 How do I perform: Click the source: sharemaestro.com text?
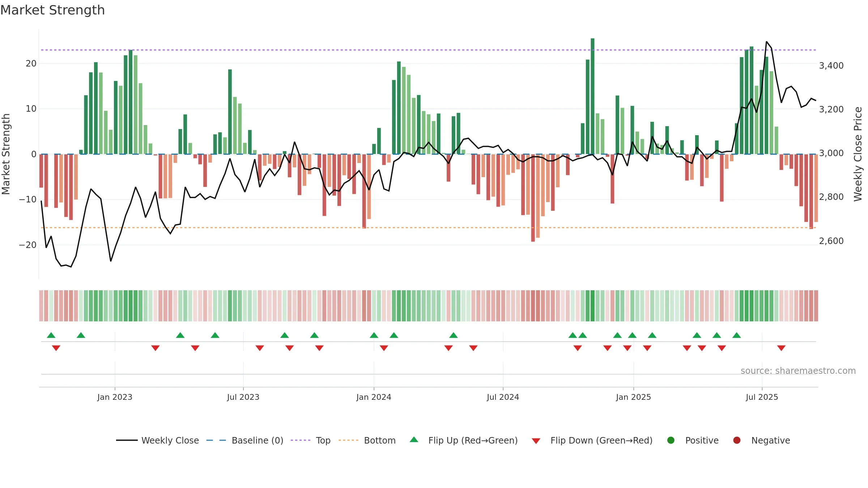coord(798,371)
